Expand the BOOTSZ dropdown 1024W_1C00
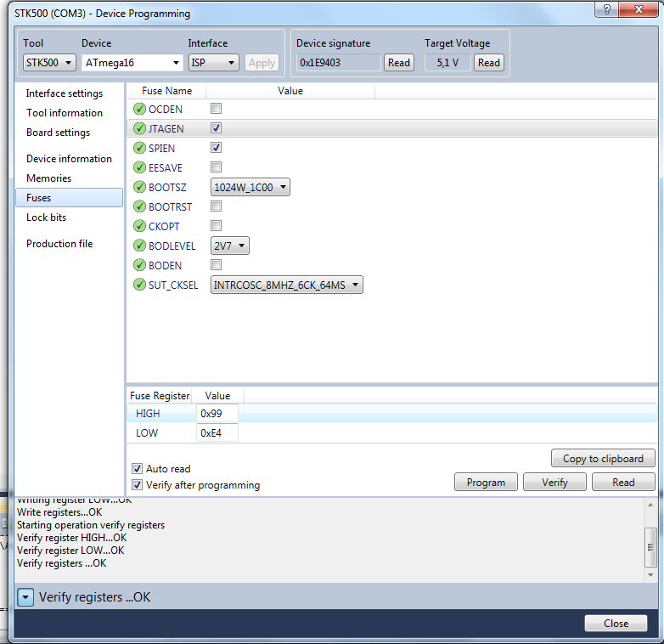The width and height of the screenshot is (664, 644). [250, 187]
